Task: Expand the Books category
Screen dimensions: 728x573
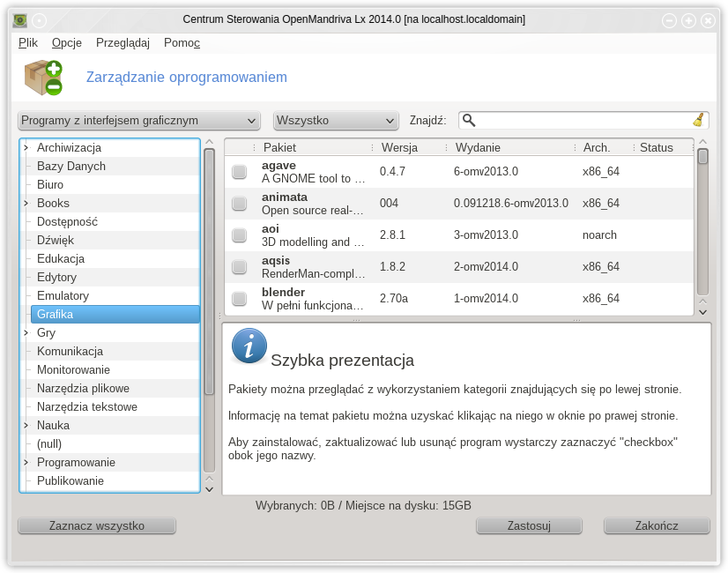Action: pos(26,204)
